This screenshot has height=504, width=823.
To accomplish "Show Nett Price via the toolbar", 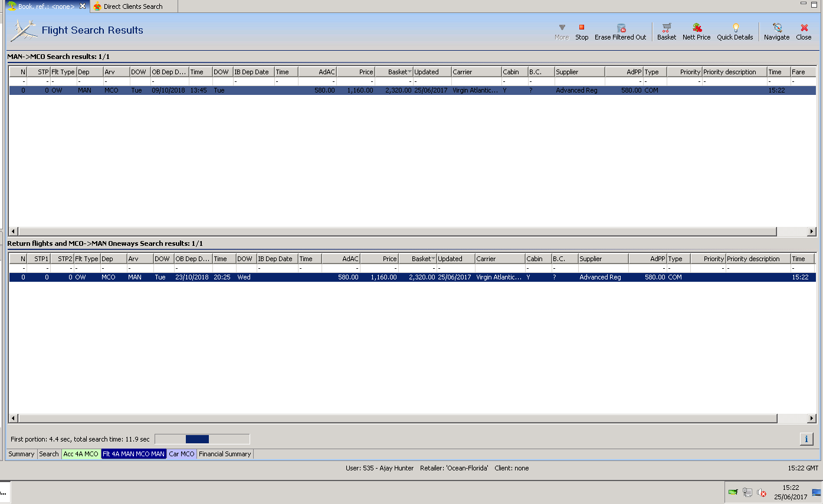I will (x=697, y=32).
